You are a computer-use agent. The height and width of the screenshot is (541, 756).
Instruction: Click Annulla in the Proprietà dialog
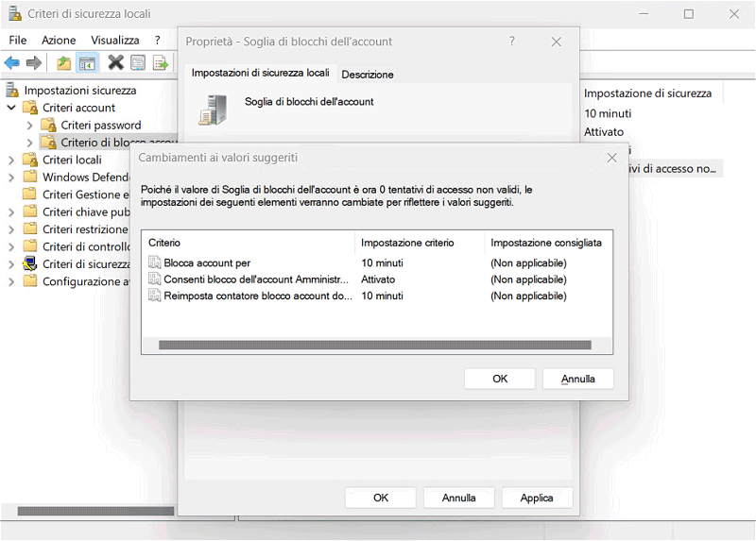[458, 498]
